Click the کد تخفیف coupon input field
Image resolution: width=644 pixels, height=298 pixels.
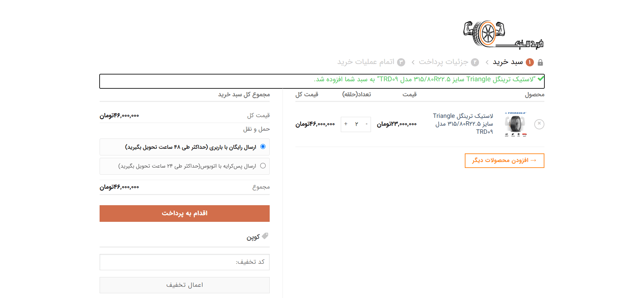(185, 262)
